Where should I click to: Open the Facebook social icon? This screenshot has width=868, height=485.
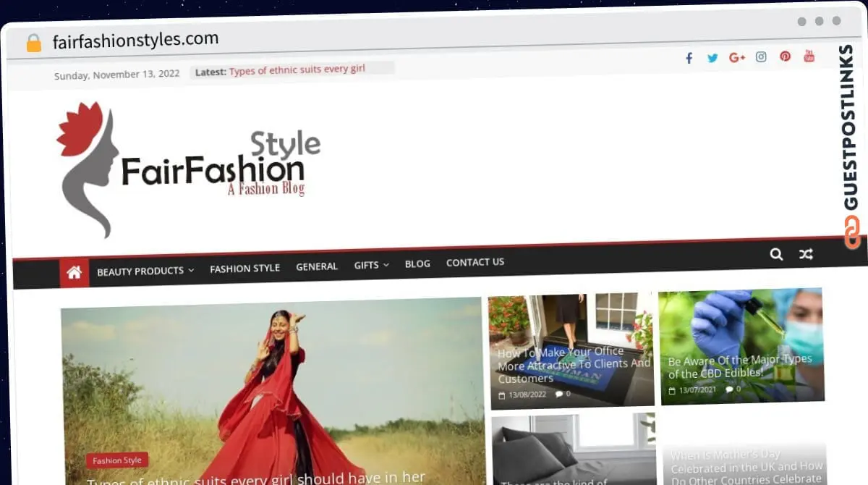tap(689, 58)
